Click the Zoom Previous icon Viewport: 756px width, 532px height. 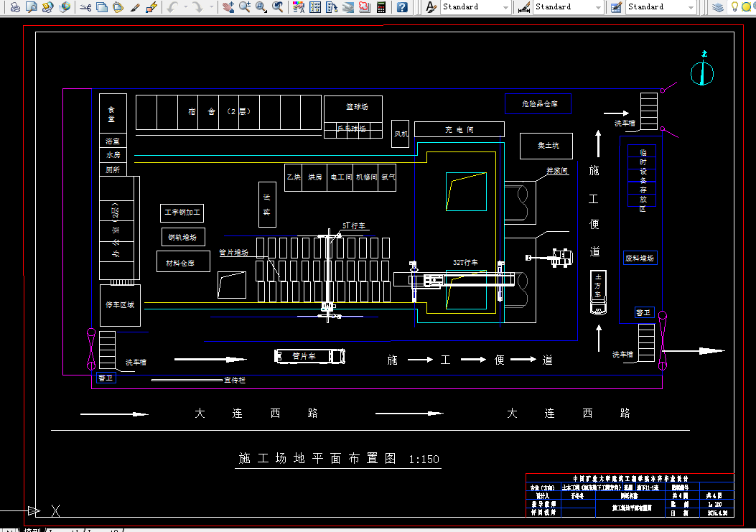point(277,6)
